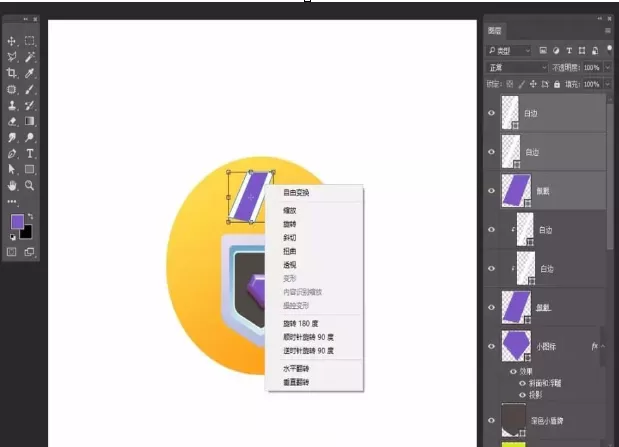The height and width of the screenshot is (447, 619).
Task: Click the purple foreground color swatch
Action: [16, 221]
